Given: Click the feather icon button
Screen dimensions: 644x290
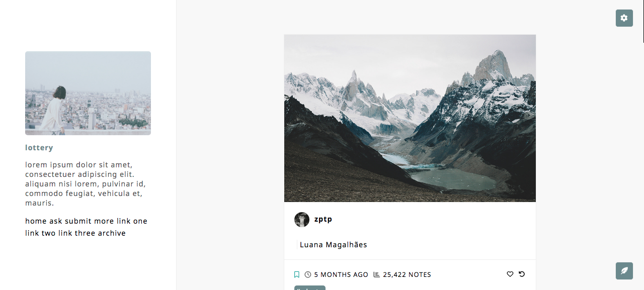Looking at the screenshot, I should [x=624, y=271].
